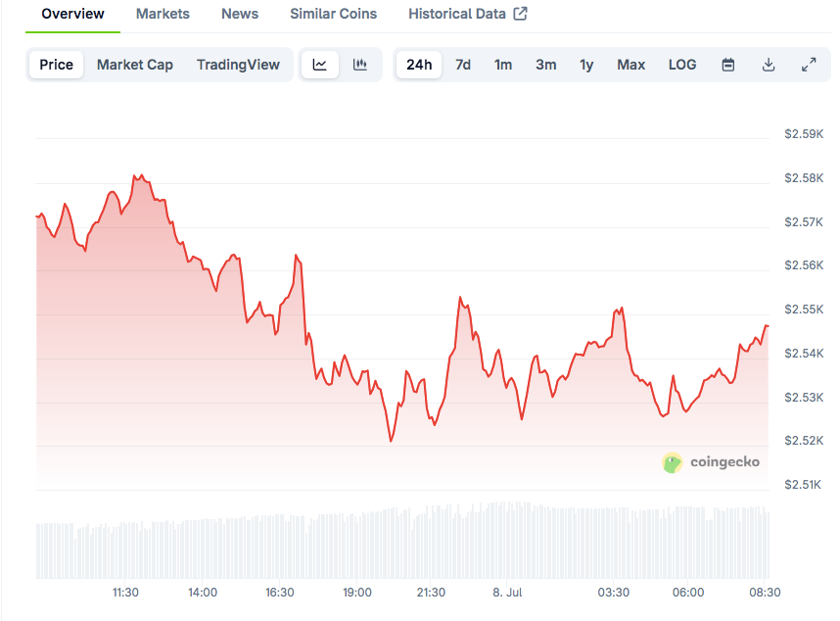Download the chart data
Screen dimensions: 840x621
(769, 65)
